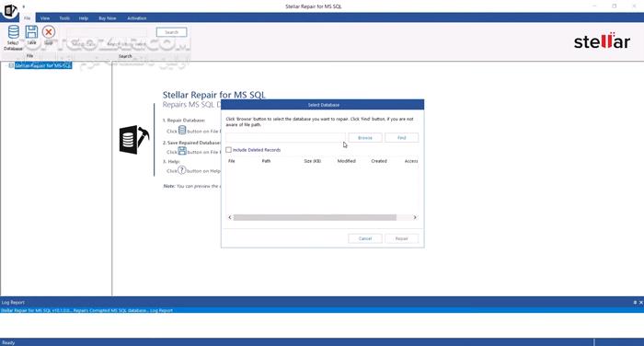644x346 pixels.
Task: Close the Log Report panel
Action: click(x=640, y=303)
